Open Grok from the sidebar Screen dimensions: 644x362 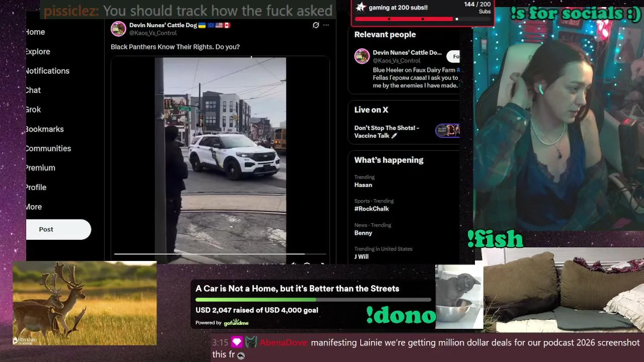(33, 110)
